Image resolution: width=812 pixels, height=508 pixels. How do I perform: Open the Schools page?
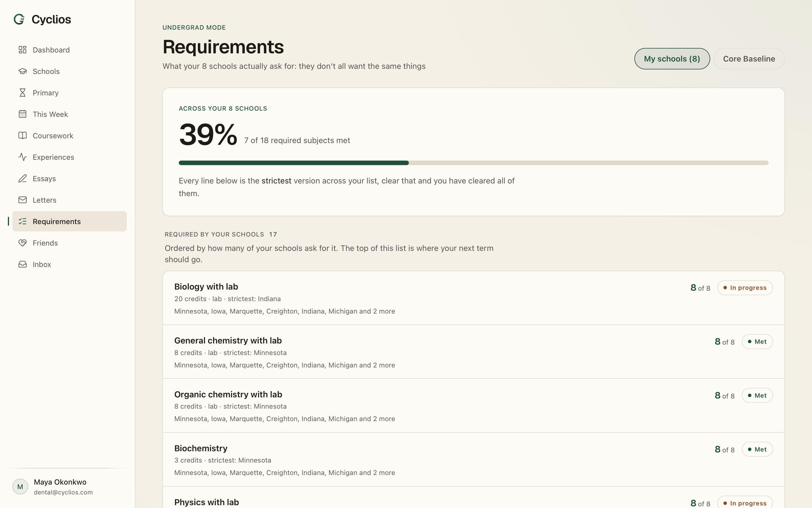click(x=69, y=71)
